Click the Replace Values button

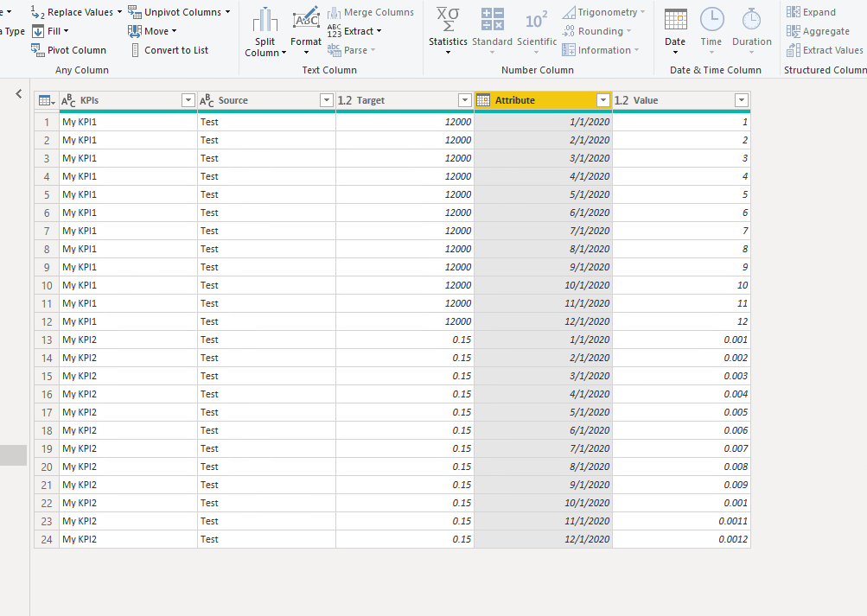coord(79,12)
